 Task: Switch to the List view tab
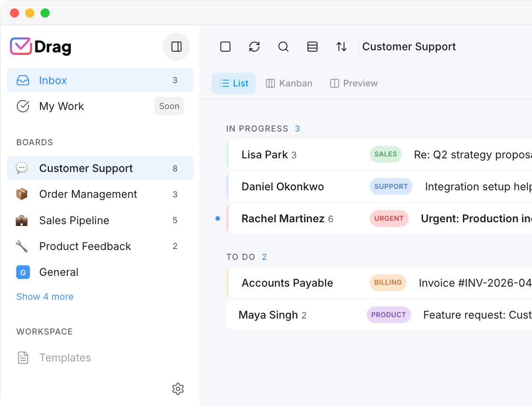(x=234, y=83)
